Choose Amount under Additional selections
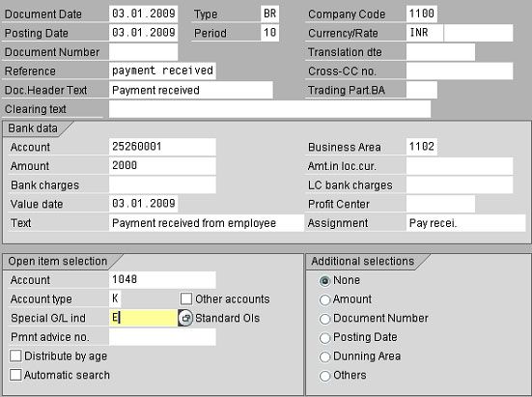 [x=324, y=299]
